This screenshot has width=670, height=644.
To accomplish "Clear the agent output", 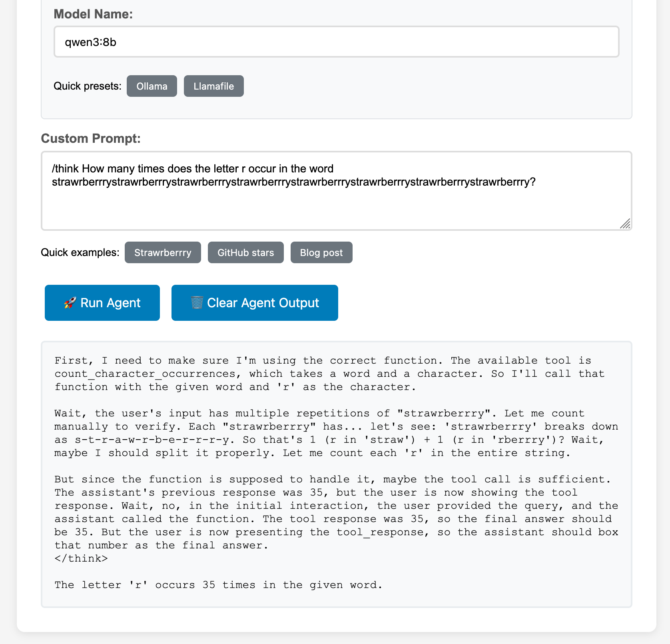I will pyautogui.click(x=255, y=303).
